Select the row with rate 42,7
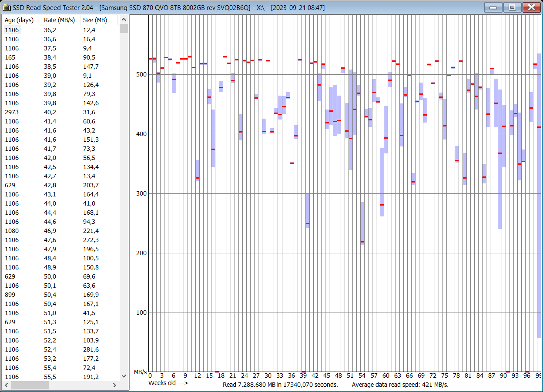The image size is (543, 392). [61, 176]
